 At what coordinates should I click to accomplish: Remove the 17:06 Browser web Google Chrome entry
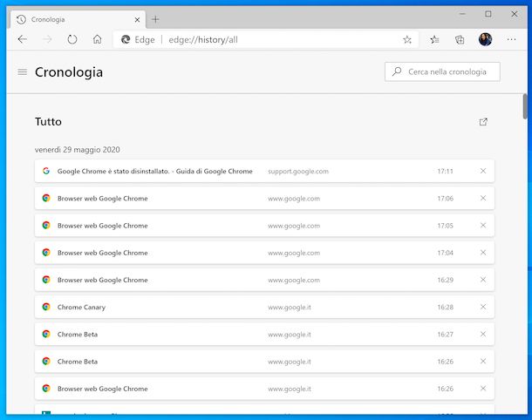[x=483, y=198]
